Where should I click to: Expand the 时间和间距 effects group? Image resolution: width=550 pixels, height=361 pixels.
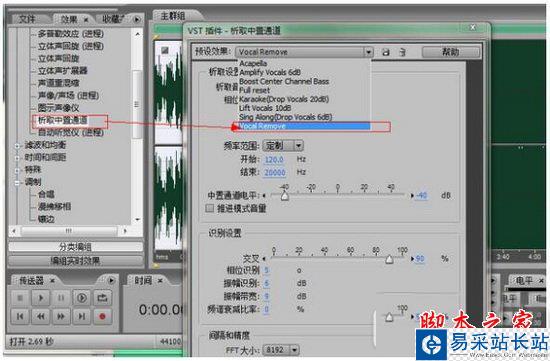(17, 158)
